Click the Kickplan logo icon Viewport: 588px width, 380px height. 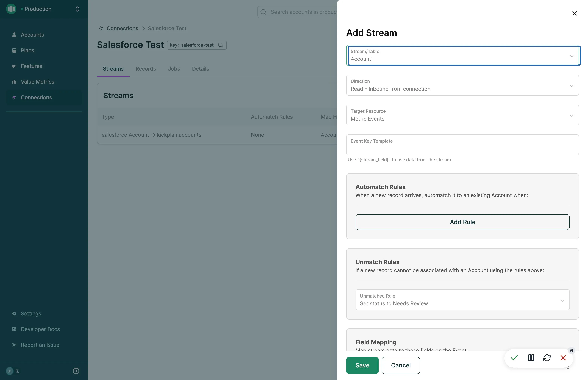[x=11, y=9]
